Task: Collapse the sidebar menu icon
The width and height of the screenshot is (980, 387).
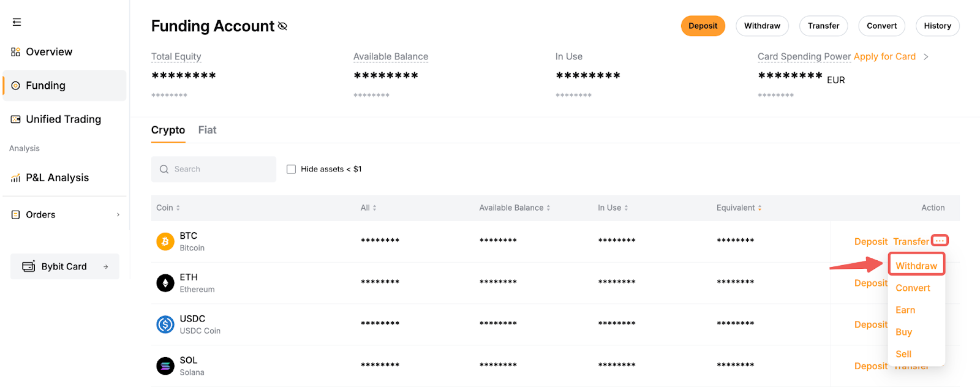Action: tap(17, 22)
